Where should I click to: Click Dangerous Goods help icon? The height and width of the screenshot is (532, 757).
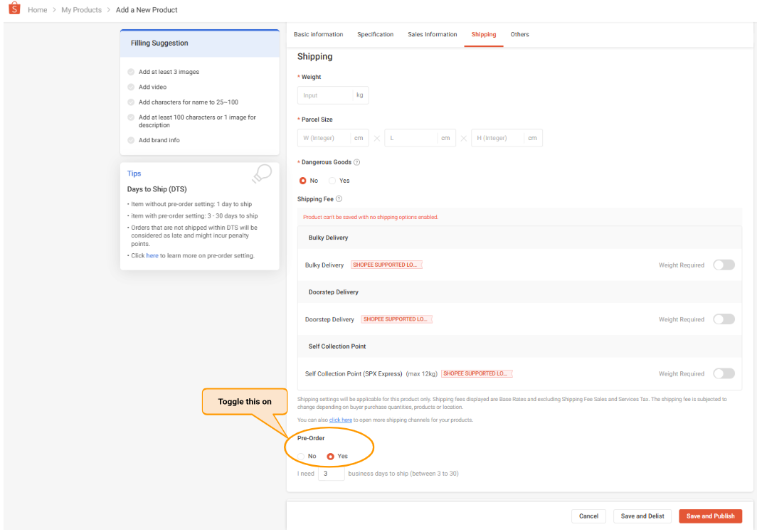356,162
